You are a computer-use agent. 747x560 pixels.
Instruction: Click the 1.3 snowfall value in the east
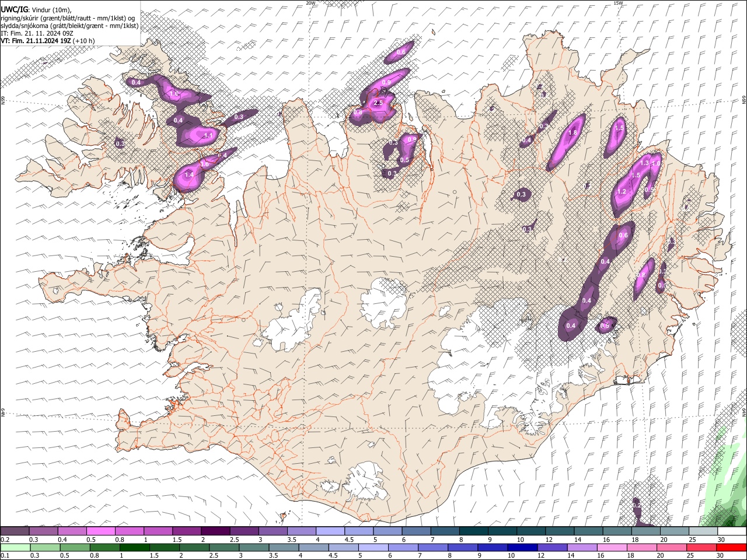click(645, 164)
